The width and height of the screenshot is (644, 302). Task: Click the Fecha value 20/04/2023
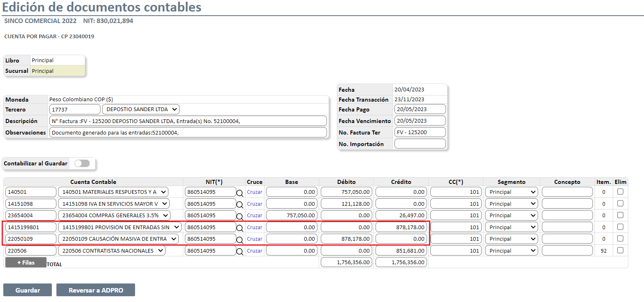(409, 89)
